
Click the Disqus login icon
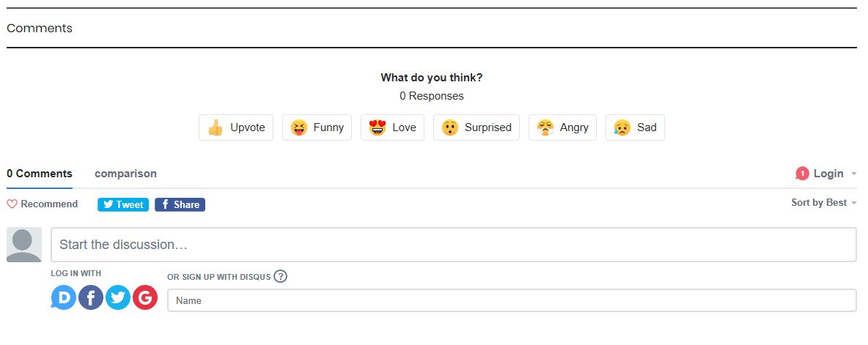pos(64,297)
